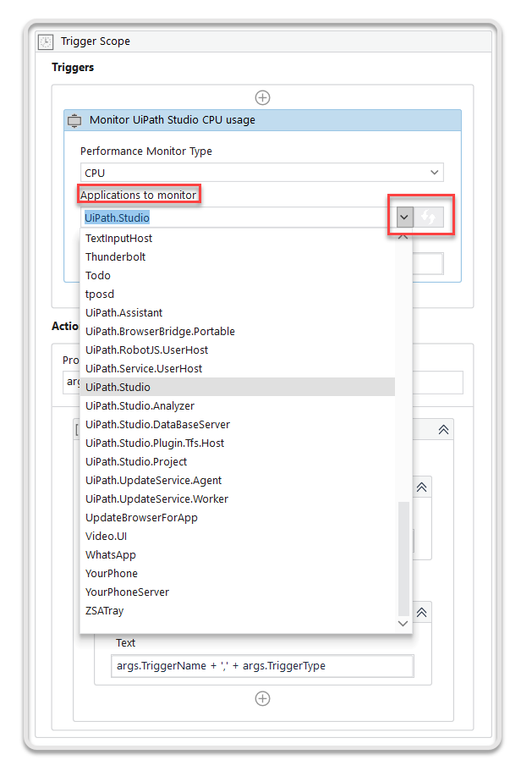
Task: Click the Monitor UiPath Studio CPU usage header
Action: (x=262, y=120)
